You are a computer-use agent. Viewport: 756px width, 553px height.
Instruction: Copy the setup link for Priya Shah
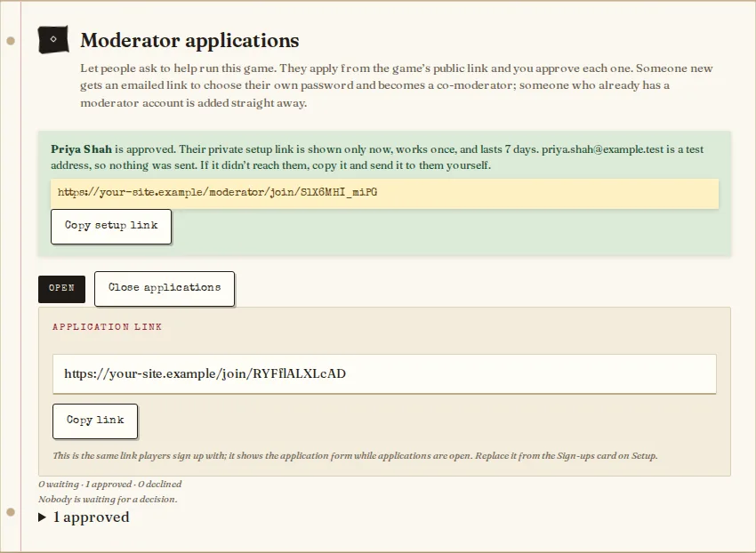coord(111,226)
